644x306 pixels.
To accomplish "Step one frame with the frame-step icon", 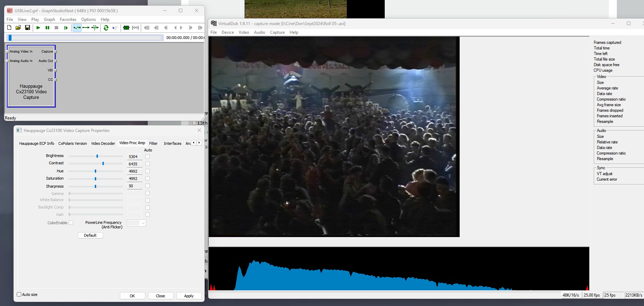I will click(66, 28).
